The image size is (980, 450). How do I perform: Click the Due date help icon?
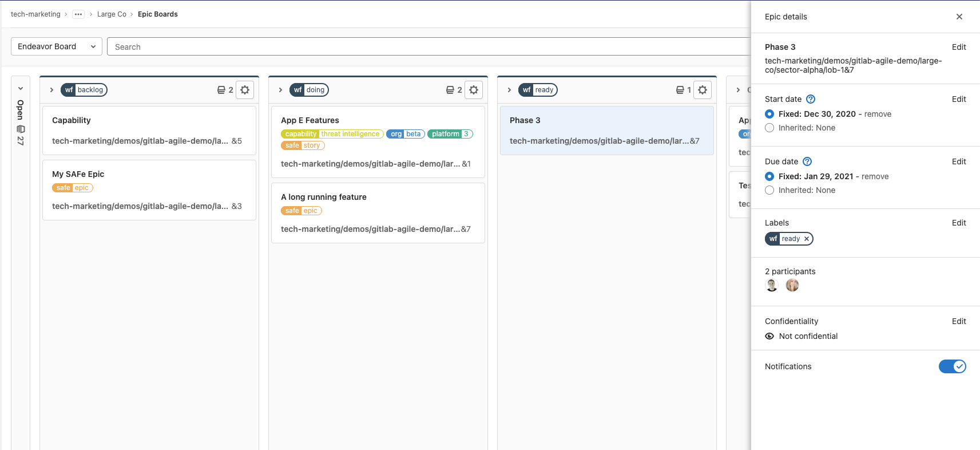[807, 161]
